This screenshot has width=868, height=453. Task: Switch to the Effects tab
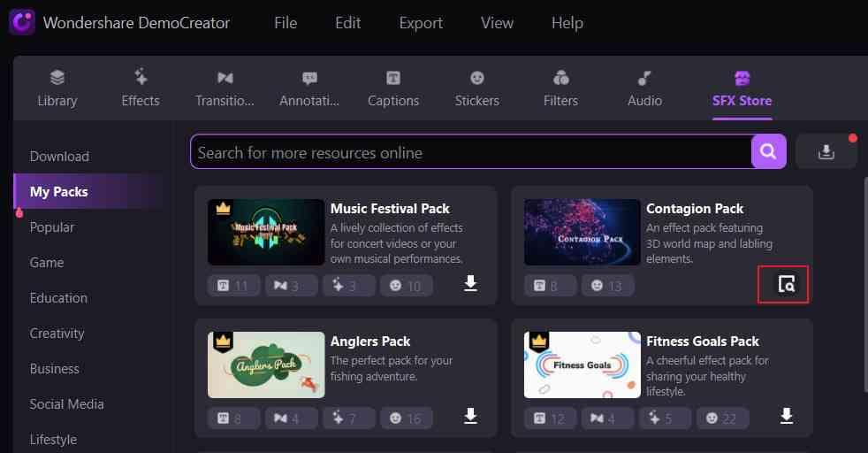click(x=141, y=88)
